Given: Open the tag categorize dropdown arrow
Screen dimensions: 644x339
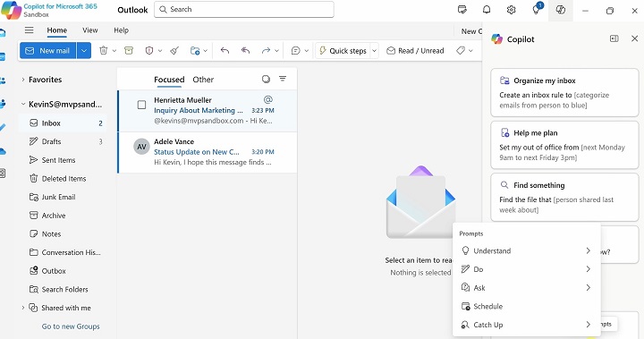Looking at the screenshot, I should 470,51.
